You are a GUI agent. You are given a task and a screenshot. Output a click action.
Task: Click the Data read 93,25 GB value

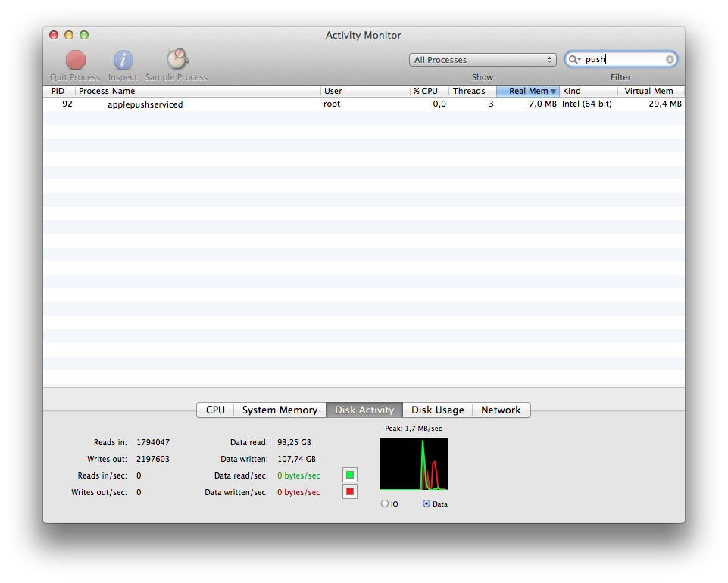tap(295, 442)
